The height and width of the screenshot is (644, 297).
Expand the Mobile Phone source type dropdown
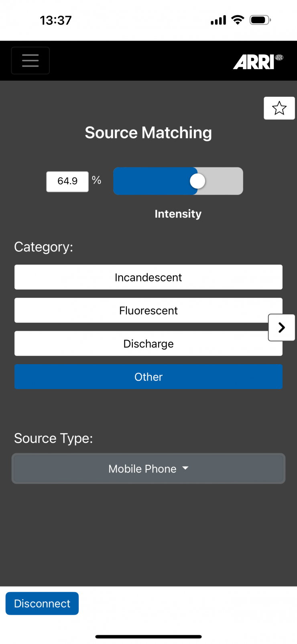click(x=148, y=469)
